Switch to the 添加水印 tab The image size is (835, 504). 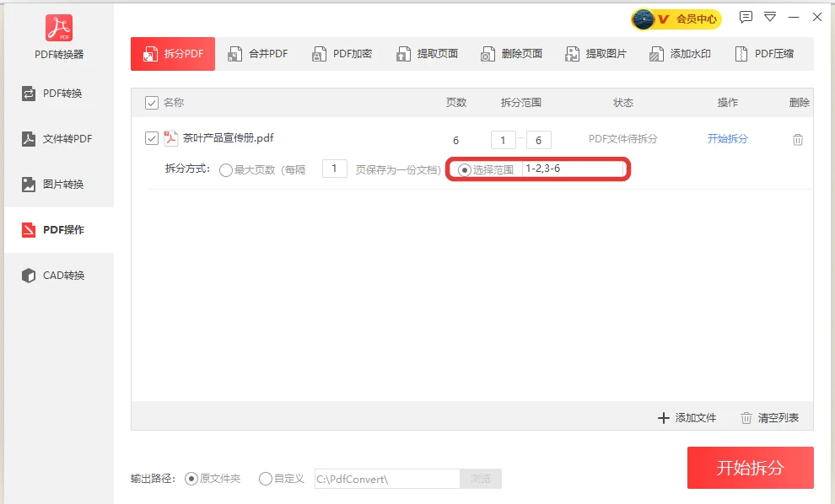point(680,54)
